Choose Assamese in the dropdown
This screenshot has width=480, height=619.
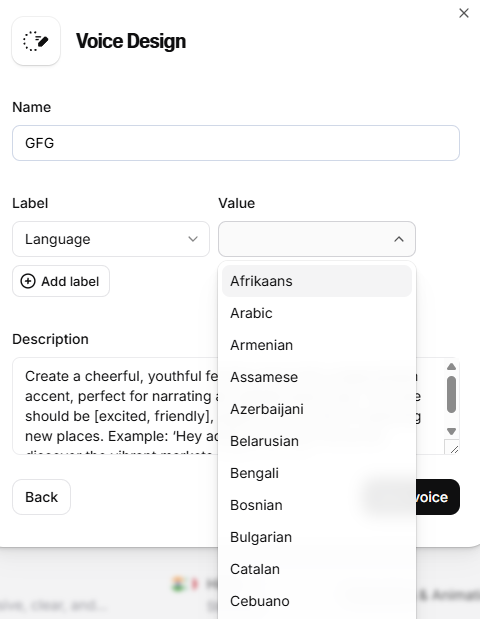tap(317, 377)
